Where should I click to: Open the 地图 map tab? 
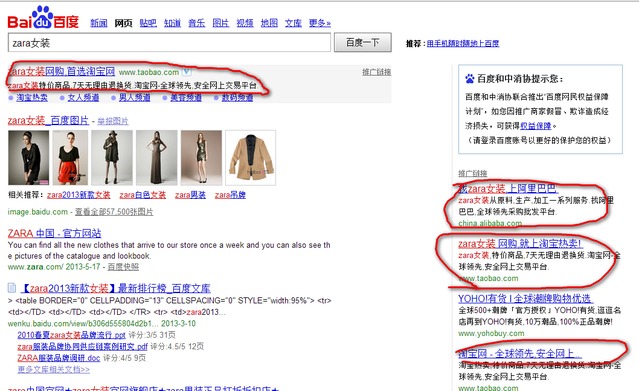tap(269, 23)
